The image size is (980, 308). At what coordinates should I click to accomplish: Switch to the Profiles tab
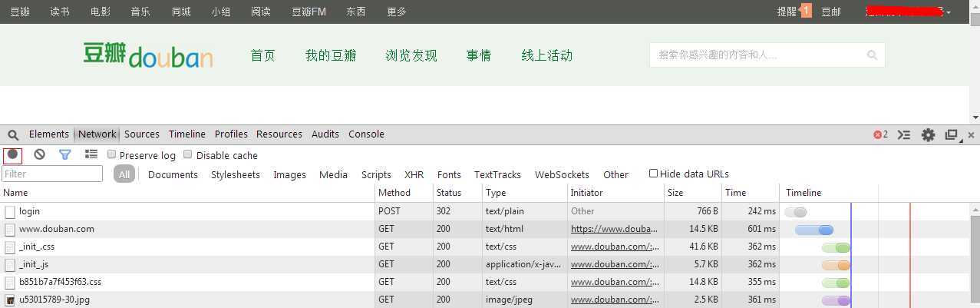click(x=231, y=134)
